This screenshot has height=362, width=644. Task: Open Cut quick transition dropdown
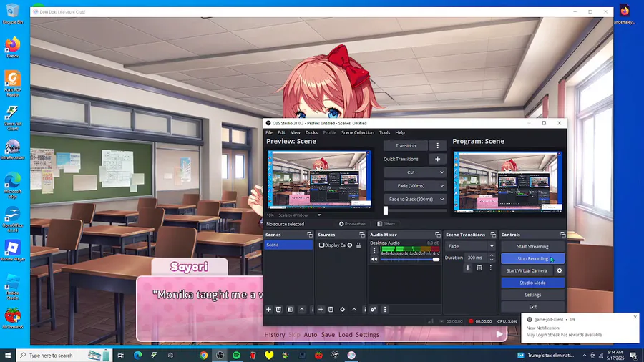(415, 172)
